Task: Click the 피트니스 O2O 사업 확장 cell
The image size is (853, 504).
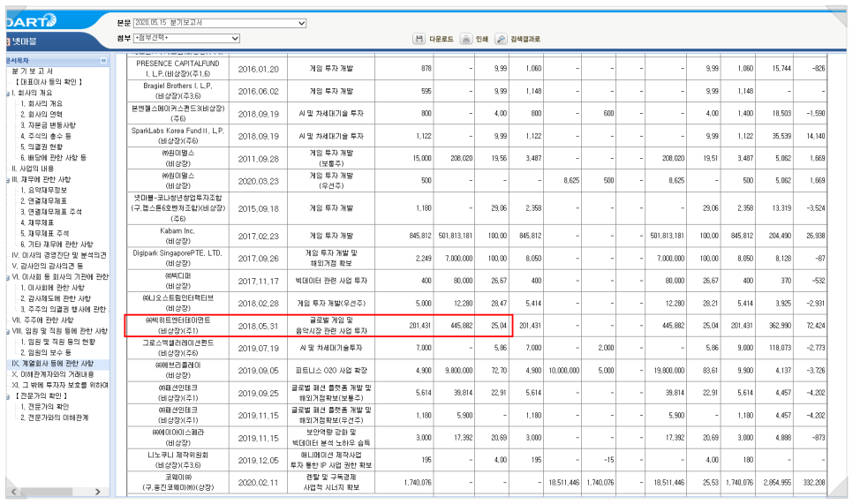Action: [331, 371]
